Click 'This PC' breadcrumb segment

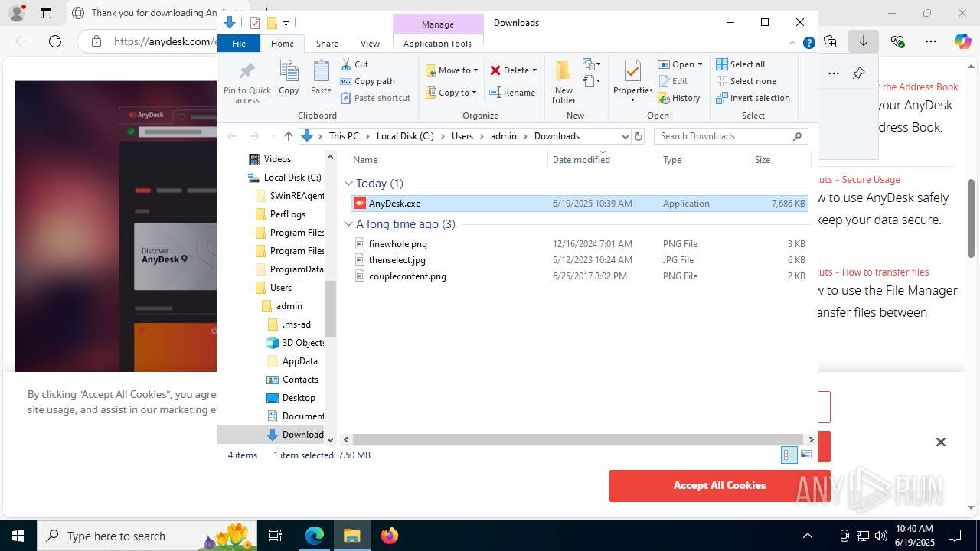344,136
